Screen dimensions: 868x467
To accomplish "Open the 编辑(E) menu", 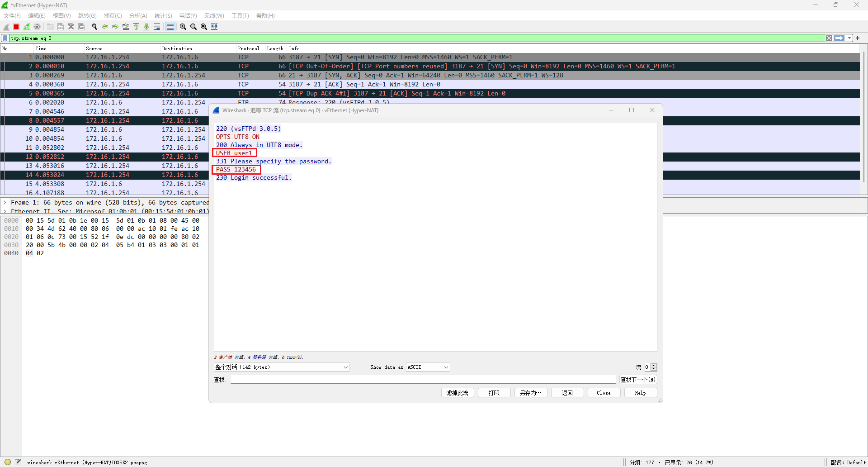I will click(37, 15).
